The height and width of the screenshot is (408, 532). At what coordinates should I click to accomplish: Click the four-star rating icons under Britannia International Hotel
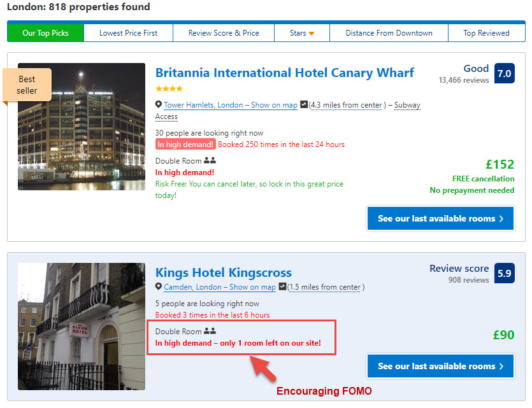[169, 89]
